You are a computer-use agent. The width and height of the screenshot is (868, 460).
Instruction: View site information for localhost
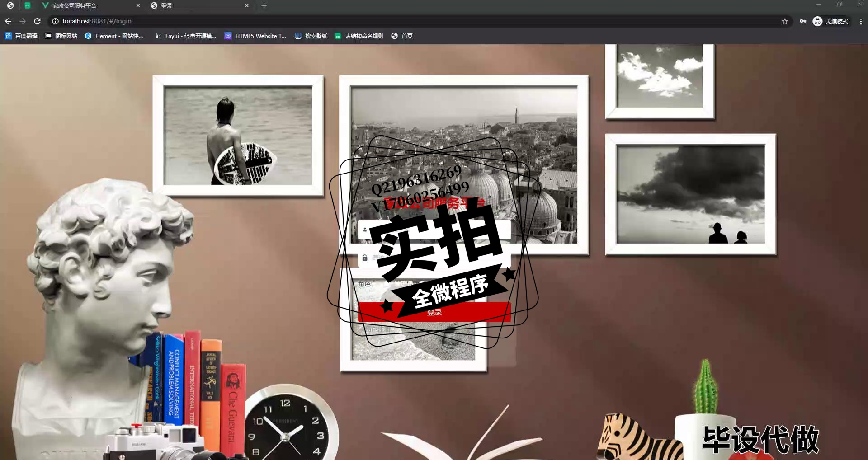[x=55, y=21]
